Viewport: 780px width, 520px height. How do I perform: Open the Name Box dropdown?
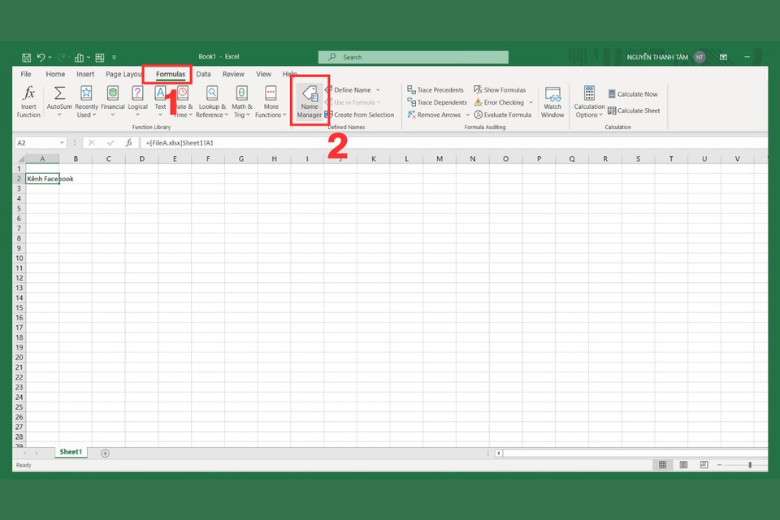(x=60, y=143)
